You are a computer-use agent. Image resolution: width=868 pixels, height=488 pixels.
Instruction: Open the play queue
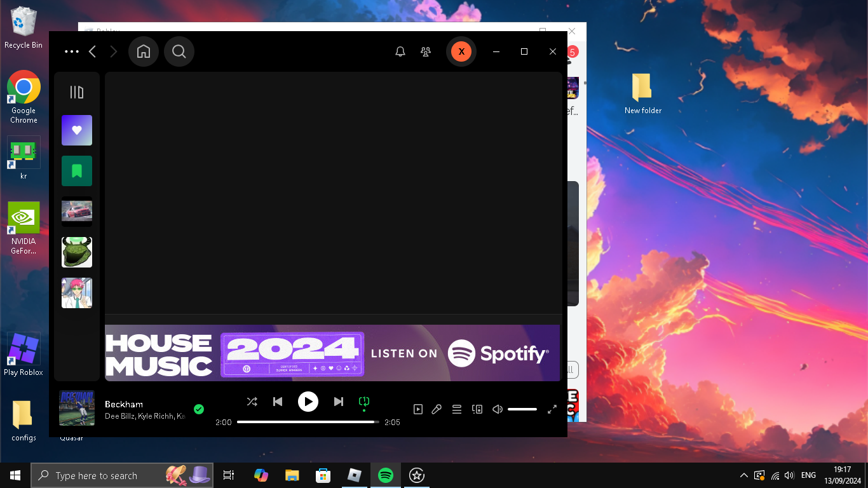(457, 409)
